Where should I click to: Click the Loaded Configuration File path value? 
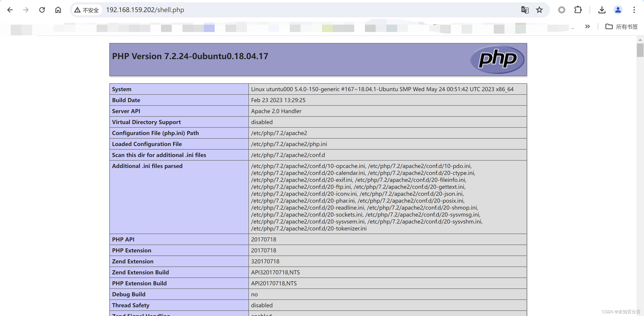tap(289, 144)
